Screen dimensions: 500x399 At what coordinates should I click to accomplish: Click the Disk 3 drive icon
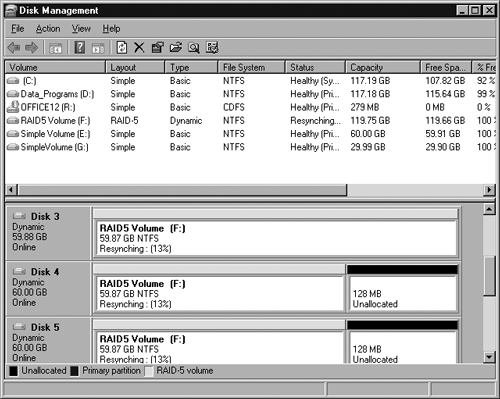coord(19,216)
